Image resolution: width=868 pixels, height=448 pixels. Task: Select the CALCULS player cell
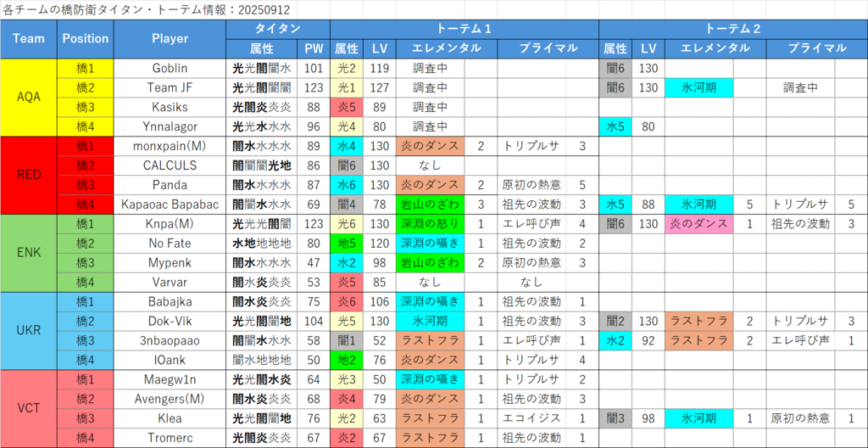170,165
